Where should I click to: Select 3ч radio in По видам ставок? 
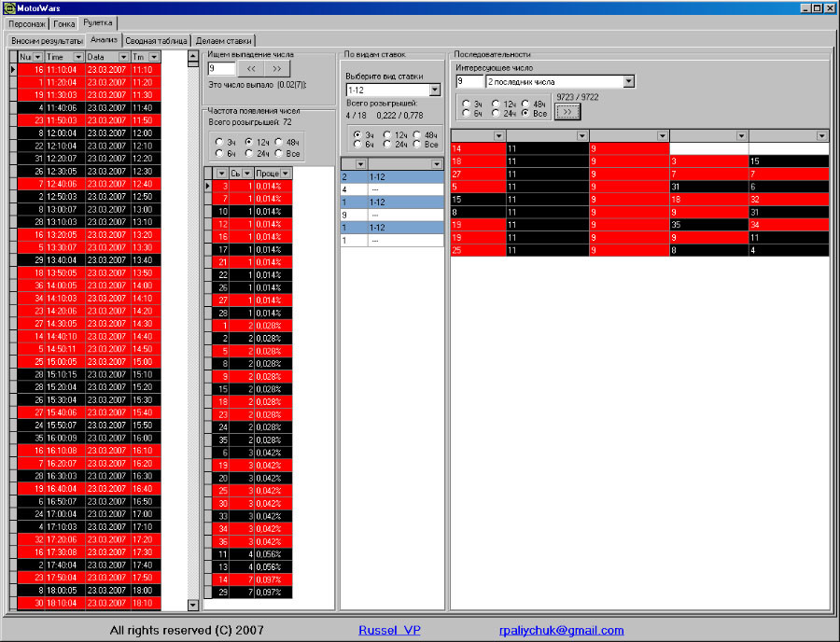[357, 135]
